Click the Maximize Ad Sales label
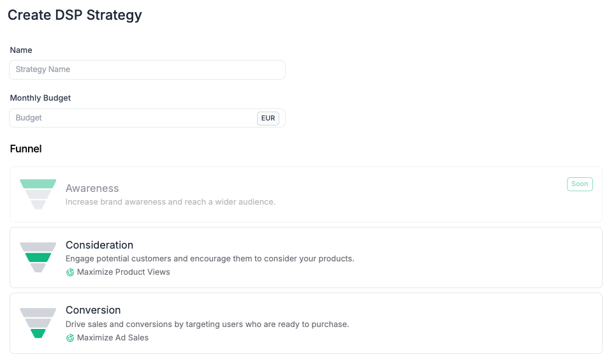Viewport: 609px width, 364px height. click(x=113, y=338)
